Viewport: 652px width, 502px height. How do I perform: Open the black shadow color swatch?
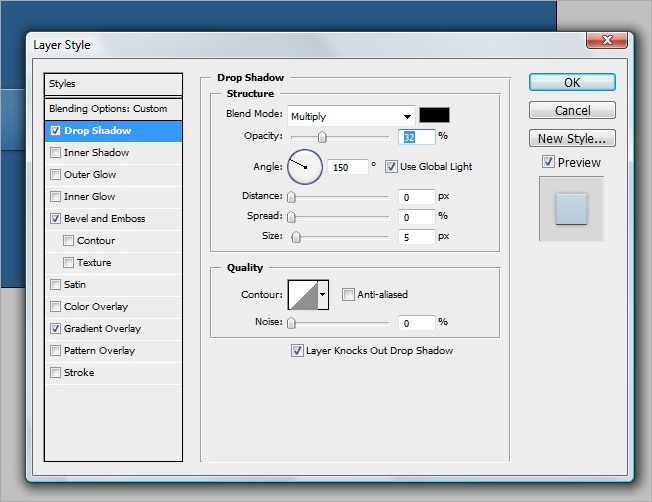click(x=434, y=115)
